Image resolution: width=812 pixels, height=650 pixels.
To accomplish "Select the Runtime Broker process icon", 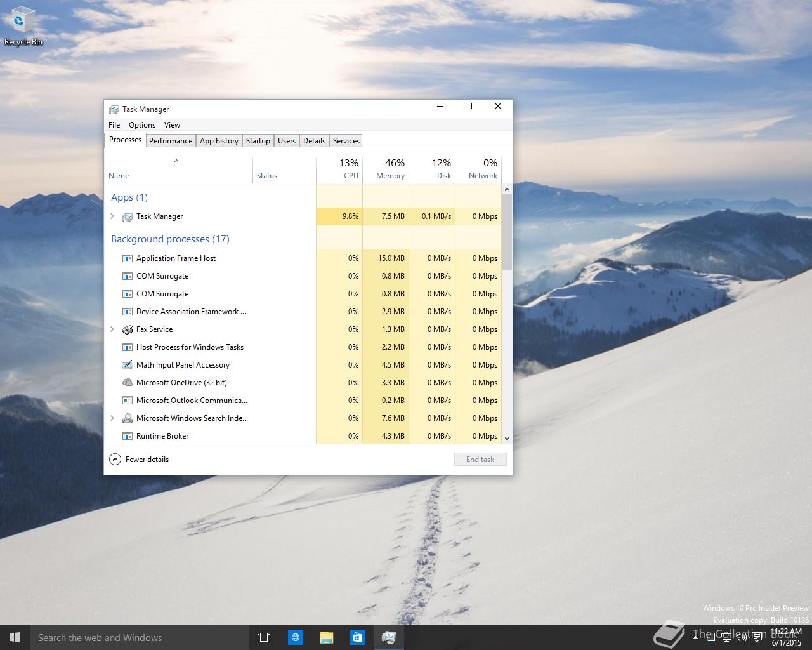I will [x=128, y=436].
